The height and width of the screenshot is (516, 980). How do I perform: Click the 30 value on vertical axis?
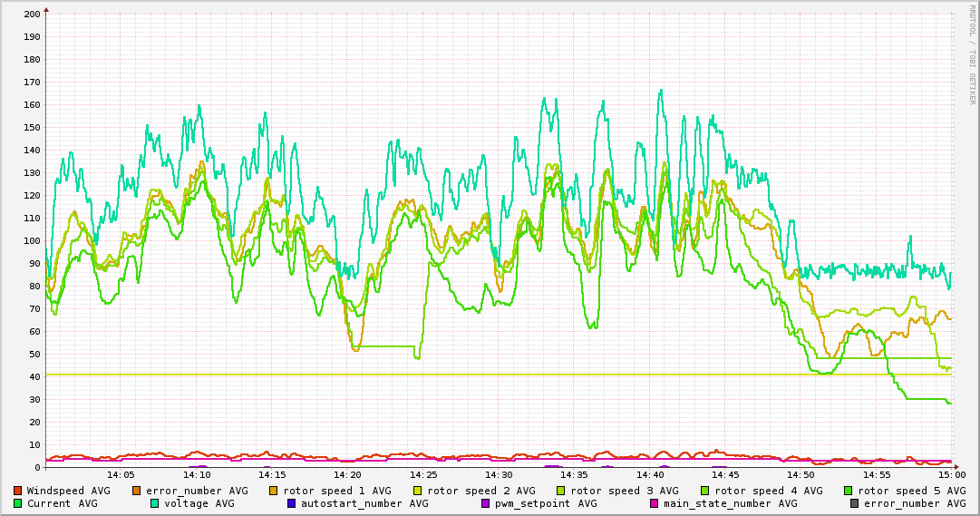[x=35, y=400]
